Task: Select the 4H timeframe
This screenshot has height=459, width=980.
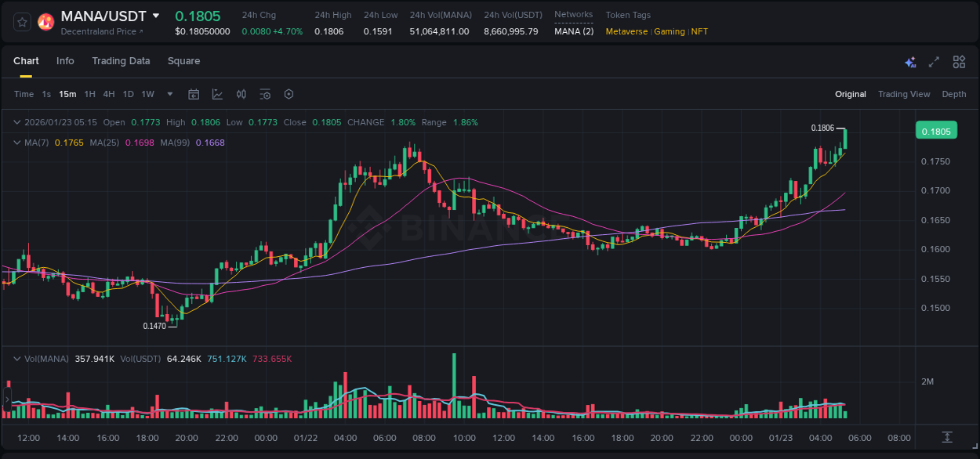Action: tap(108, 94)
